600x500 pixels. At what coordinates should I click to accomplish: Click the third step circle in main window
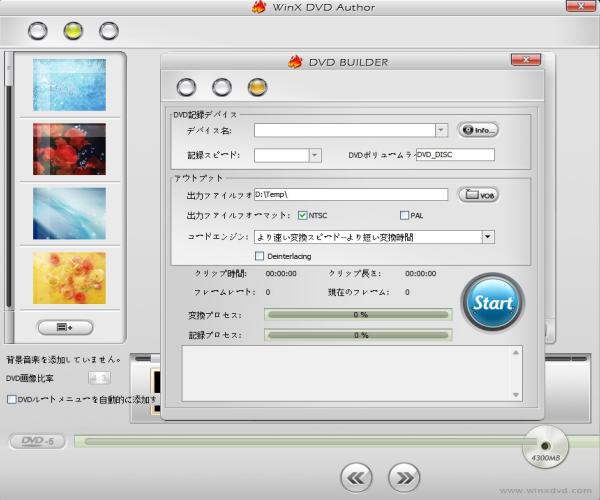109,31
